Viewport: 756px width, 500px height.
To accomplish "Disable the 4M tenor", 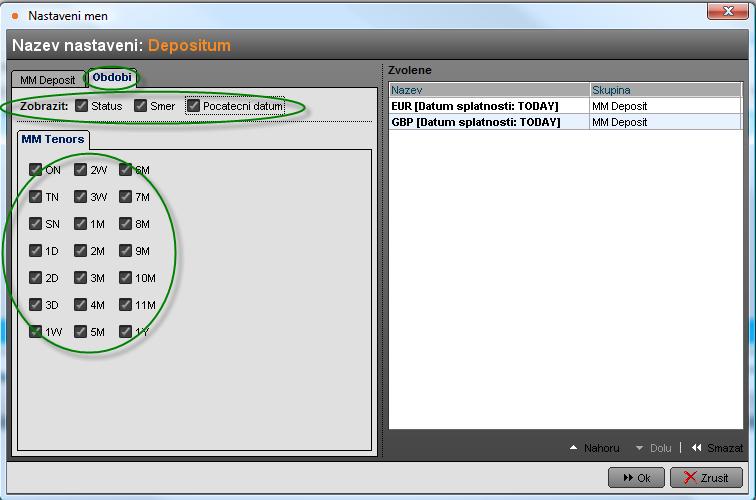I will point(81,304).
